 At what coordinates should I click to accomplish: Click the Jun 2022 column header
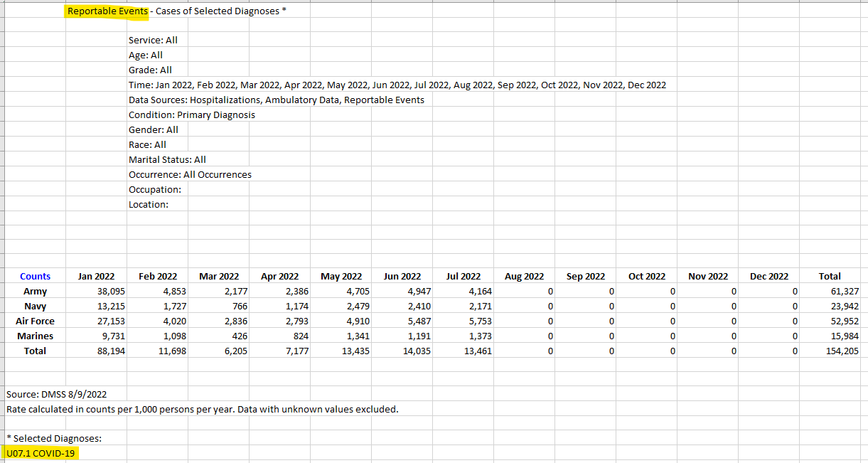click(x=402, y=276)
